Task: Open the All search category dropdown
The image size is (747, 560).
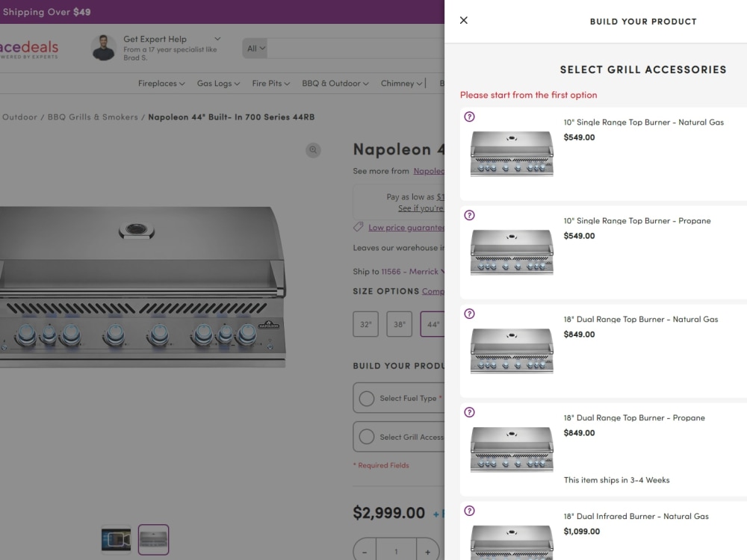Action: coord(255,48)
